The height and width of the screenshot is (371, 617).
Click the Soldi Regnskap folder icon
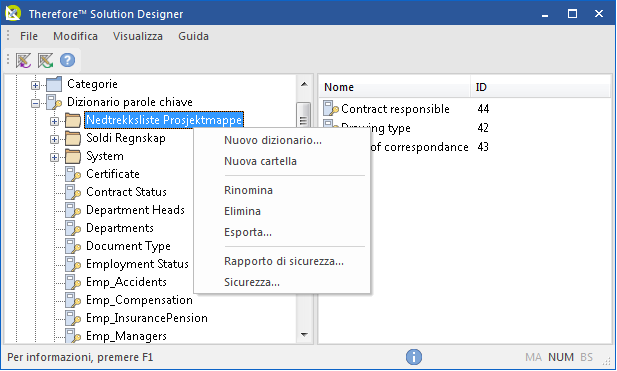(73, 138)
